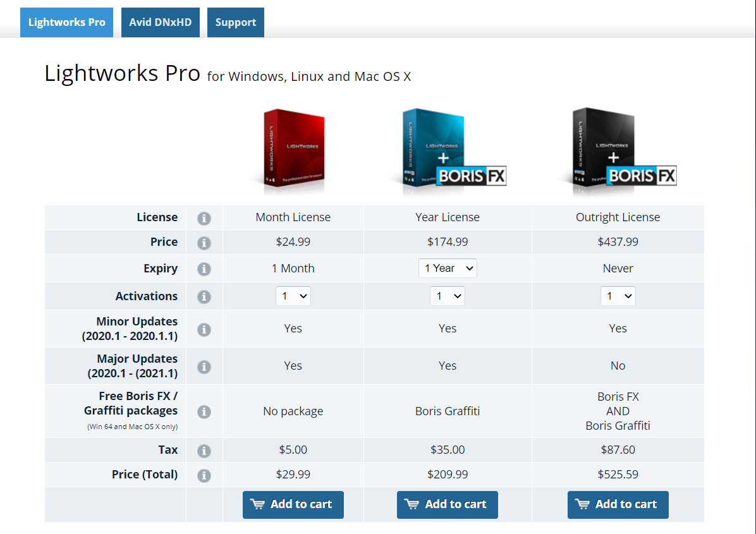
Task: Open the Month License activations dropdown
Action: pyautogui.click(x=293, y=296)
